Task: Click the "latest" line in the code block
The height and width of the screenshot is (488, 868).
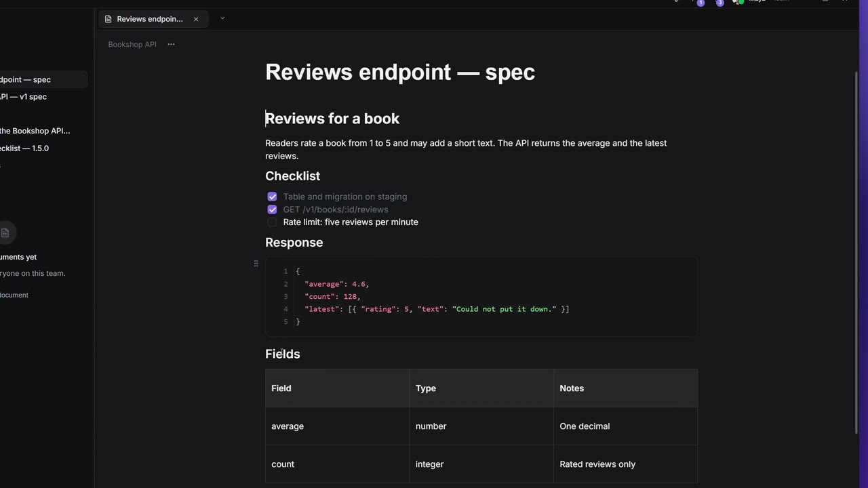Action: point(437,309)
